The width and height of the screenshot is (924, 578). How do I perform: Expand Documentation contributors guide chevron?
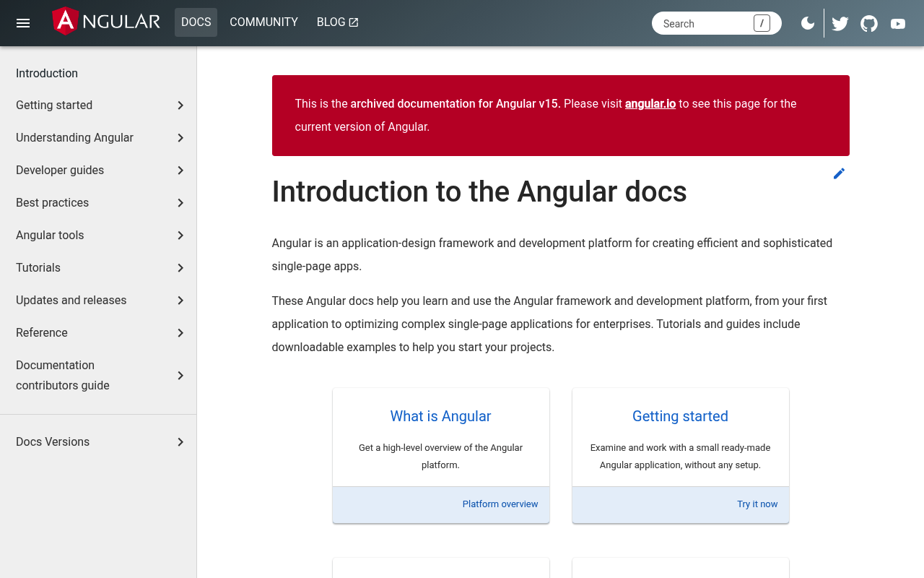click(x=180, y=376)
